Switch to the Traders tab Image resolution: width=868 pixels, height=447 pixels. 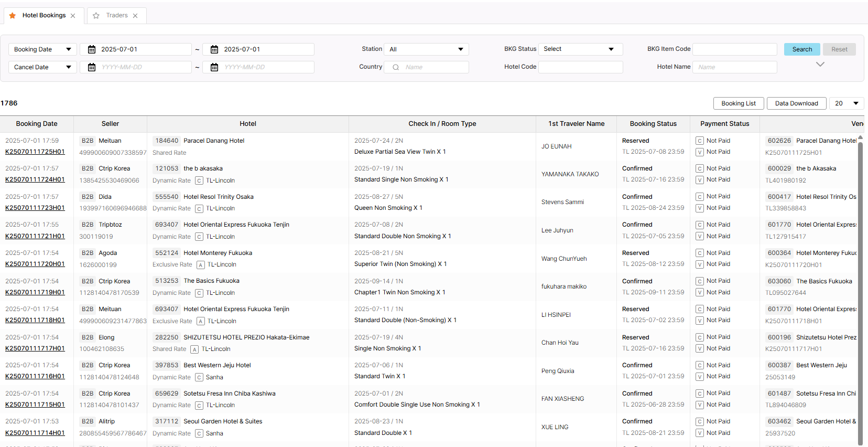[117, 16]
